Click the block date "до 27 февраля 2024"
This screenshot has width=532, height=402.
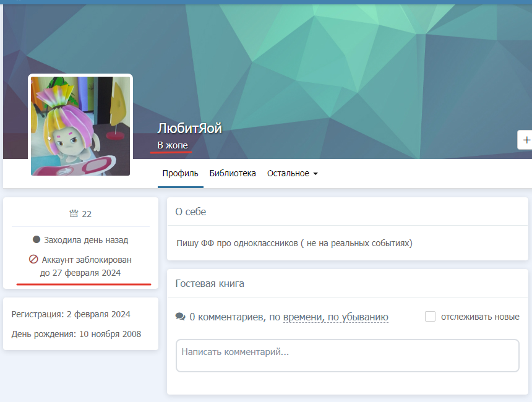pyautogui.click(x=80, y=273)
